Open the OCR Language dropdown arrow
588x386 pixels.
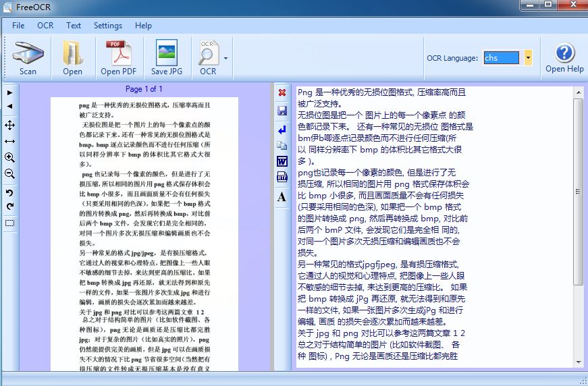(x=528, y=58)
